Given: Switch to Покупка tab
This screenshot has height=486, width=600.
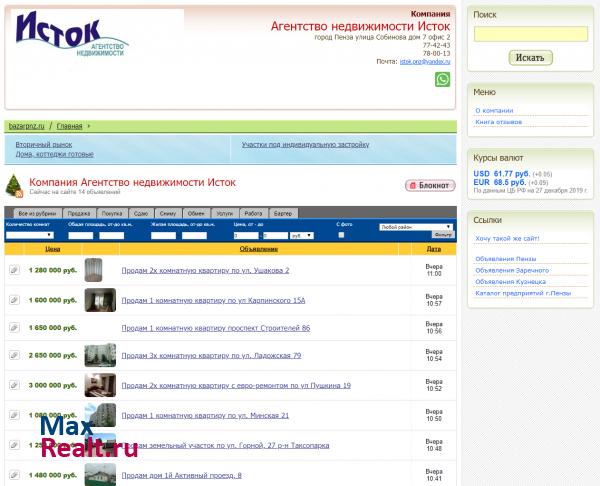Looking at the screenshot, I should click(112, 213).
